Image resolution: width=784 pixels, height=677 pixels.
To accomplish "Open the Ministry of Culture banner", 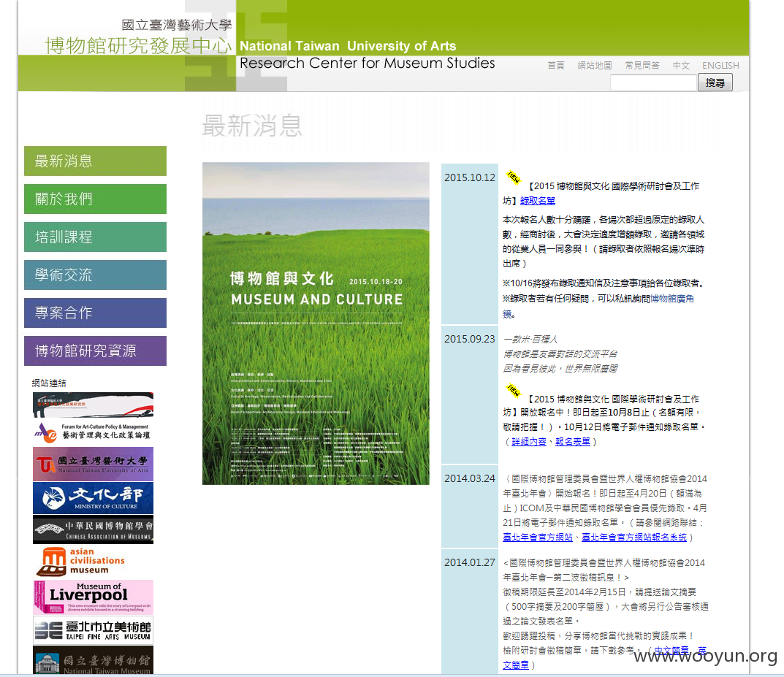I will pos(93,497).
